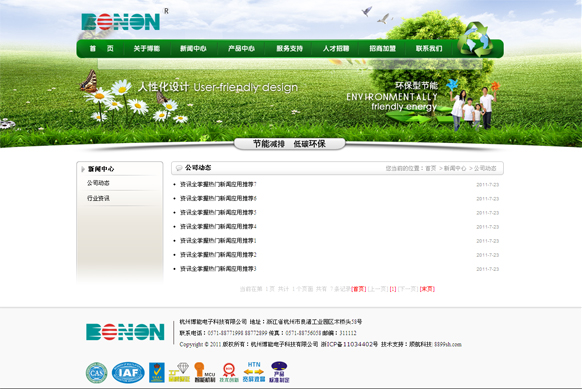
Task: Select 公司动态 in the sidebar
Action: click(x=98, y=183)
